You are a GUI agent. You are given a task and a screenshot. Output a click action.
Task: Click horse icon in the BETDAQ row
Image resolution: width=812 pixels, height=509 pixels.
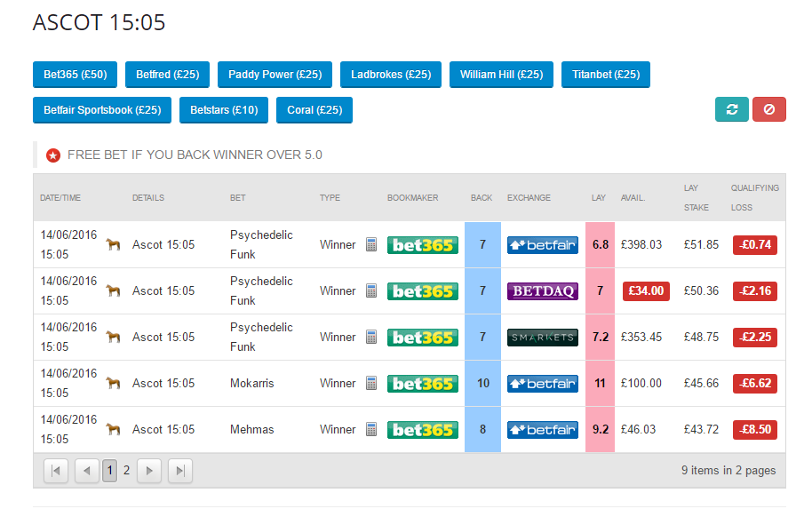(113, 290)
